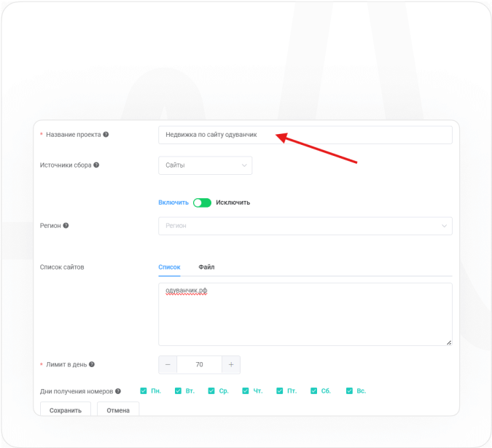Click the project name input field

click(305, 135)
